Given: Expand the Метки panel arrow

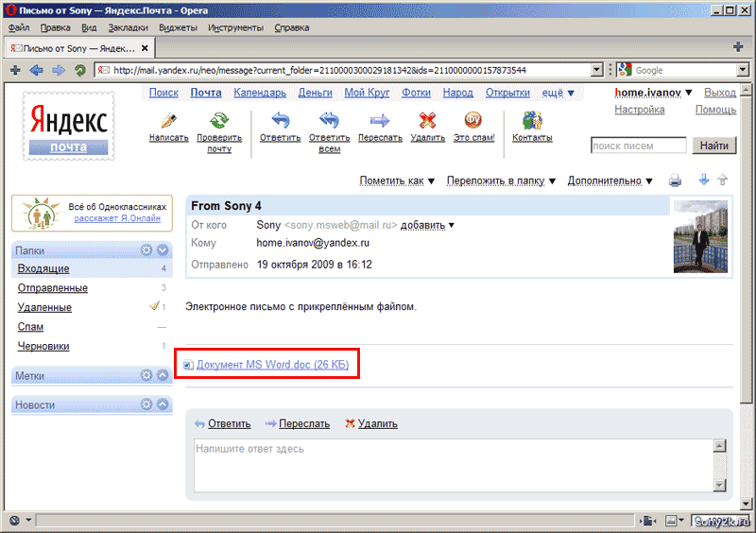Looking at the screenshot, I should click(x=163, y=375).
